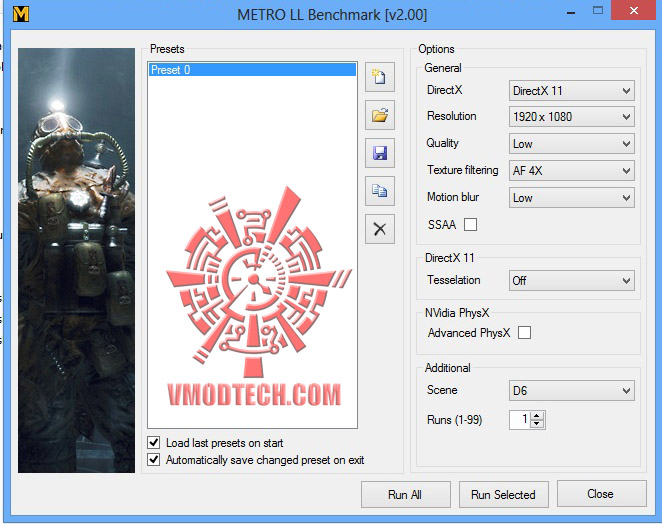Image resolution: width=662 pixels, height=524 pixels.
Task: Click the Run All button
Action: click(x=405, y=494)
